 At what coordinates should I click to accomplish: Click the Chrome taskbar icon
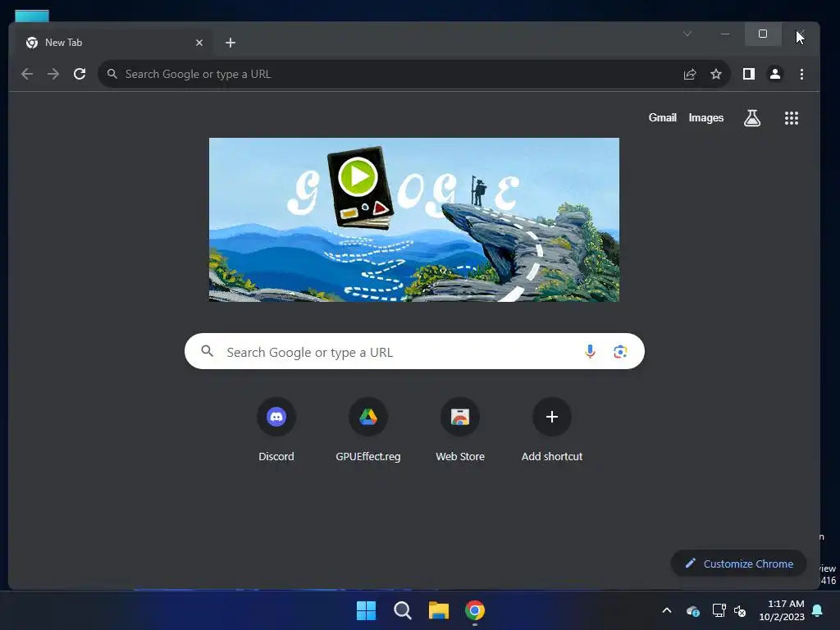click(x=475, y=610)
